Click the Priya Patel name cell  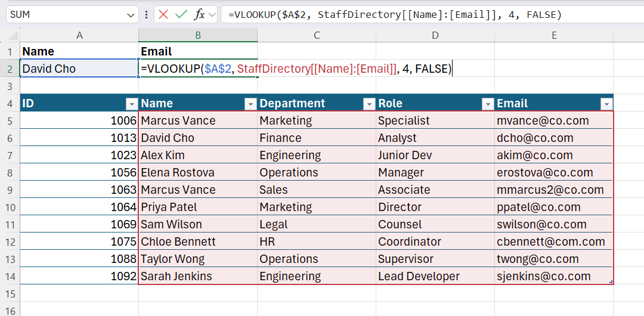click(x=198, y=207)
